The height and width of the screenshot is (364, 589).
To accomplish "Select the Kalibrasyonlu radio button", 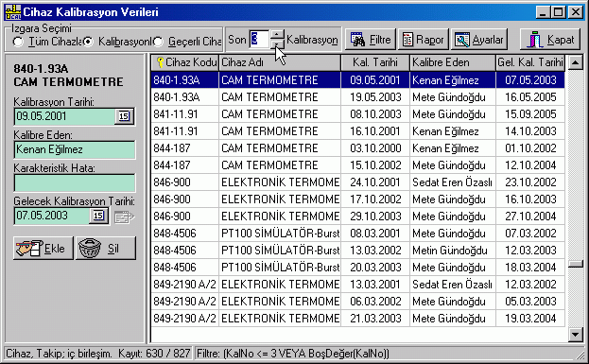I will (x=88, y=42).
